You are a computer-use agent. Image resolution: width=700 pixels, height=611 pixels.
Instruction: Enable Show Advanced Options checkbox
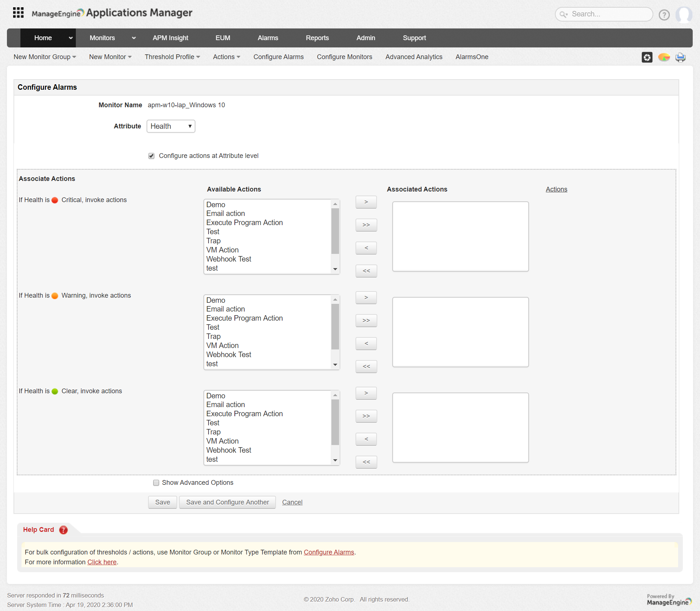click(156, 483)
